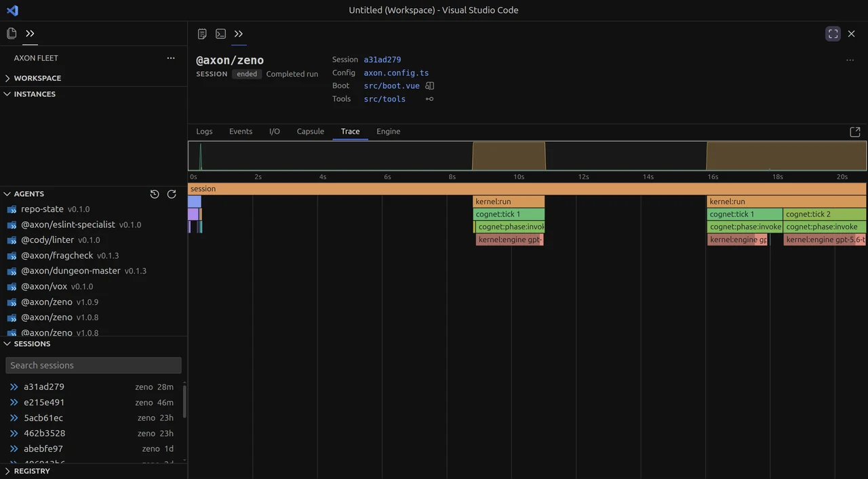Refresh the Agents list
868x479 pixels.
click(x=172, y=194)
